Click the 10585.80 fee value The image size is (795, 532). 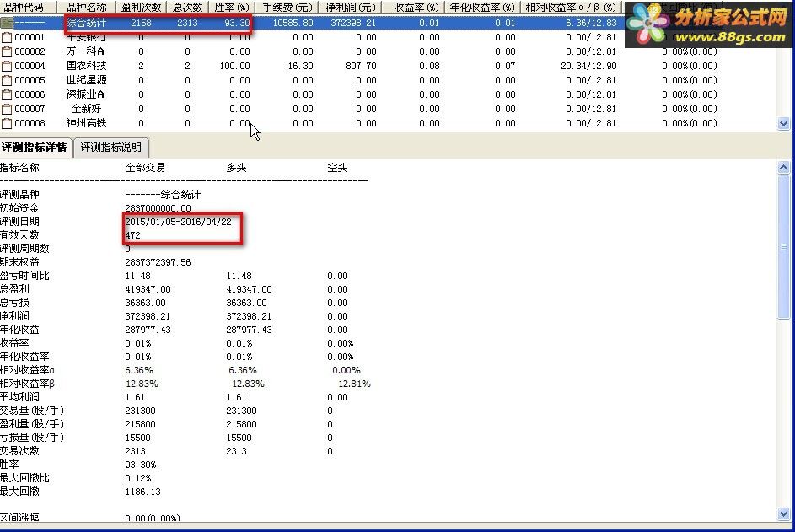[293, 23]
